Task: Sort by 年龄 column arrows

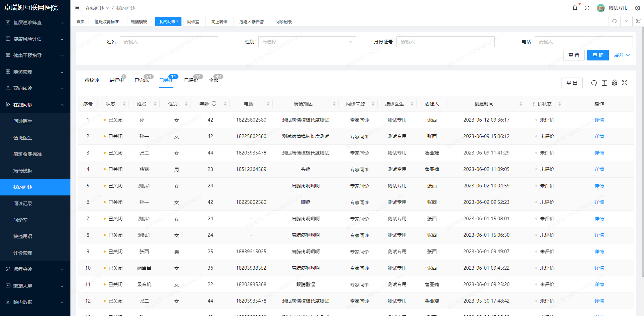Action: 225,104
